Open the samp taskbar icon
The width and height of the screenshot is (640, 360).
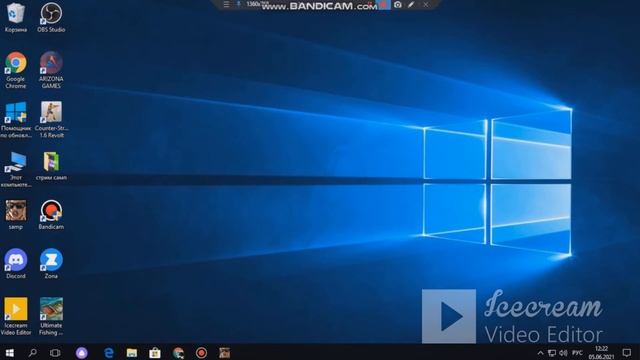(x=224, y=353)
